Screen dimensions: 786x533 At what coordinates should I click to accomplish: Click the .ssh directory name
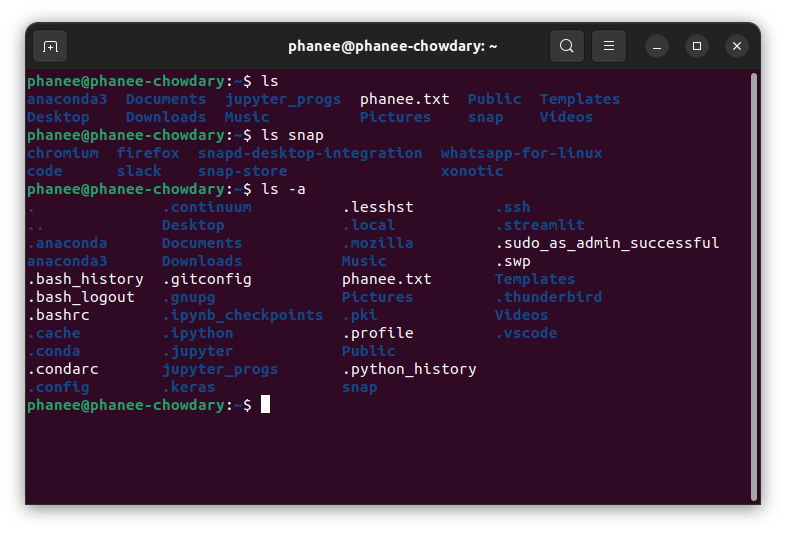(x=512, y=207)
